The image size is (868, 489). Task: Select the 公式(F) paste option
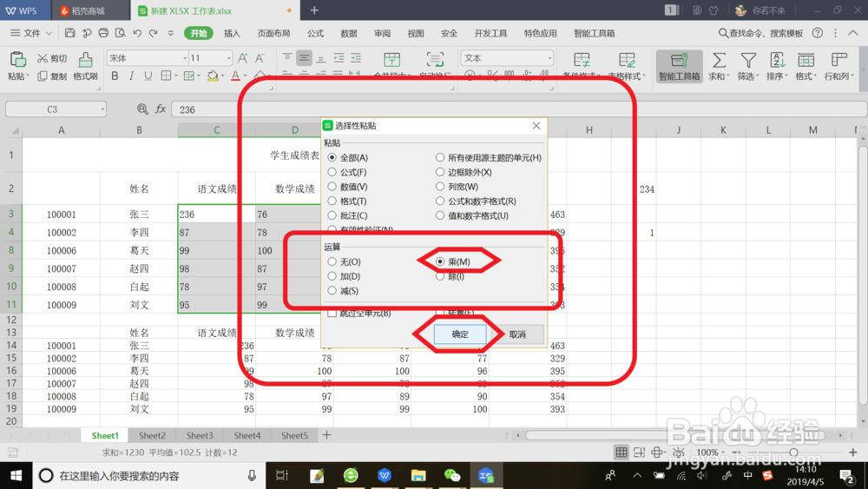(x=332, y=172)
